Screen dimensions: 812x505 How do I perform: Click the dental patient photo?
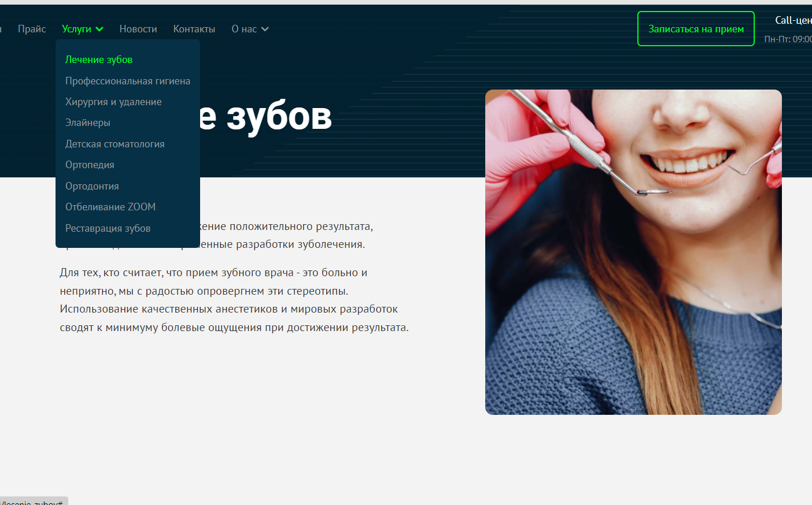[x=633, y=252]
